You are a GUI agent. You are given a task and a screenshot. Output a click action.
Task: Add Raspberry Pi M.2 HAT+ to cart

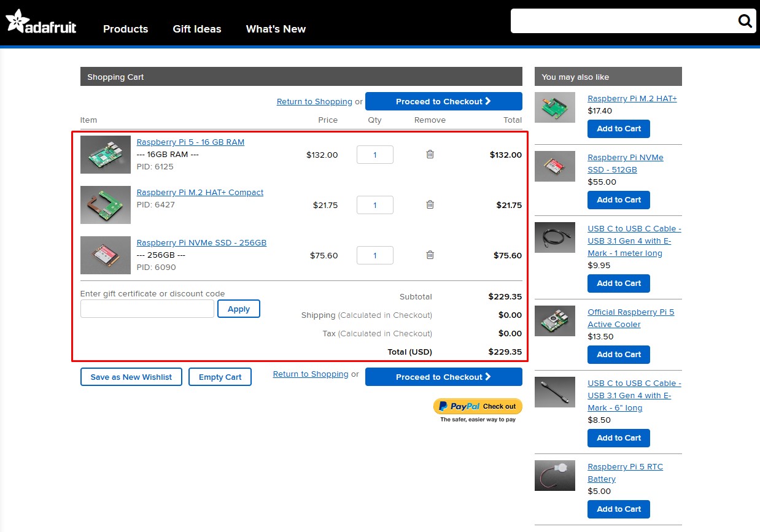tap(618, 129)
